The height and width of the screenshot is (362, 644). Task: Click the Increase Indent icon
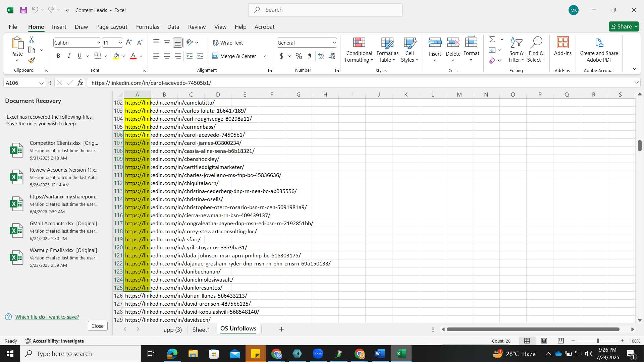pyautogui.click(x=200, y=56)
